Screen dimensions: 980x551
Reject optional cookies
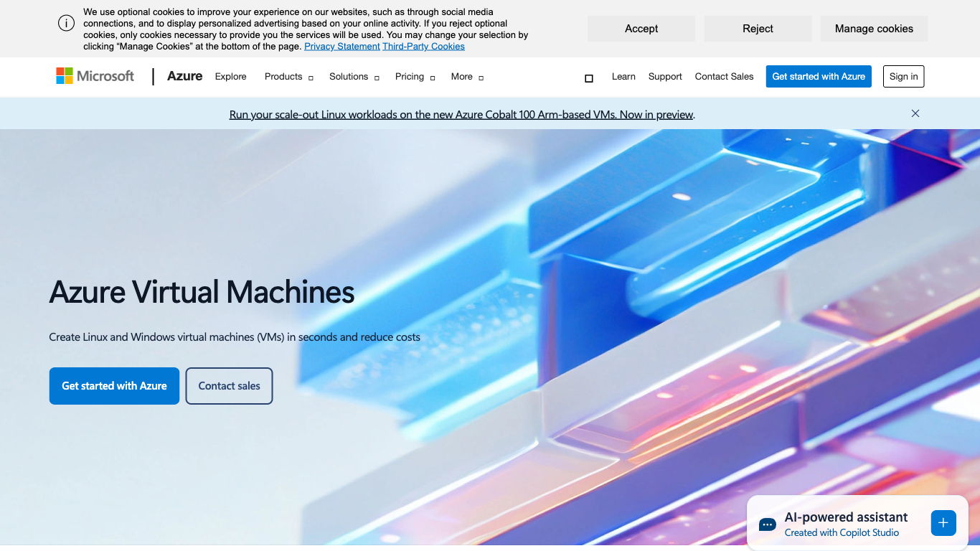pyautogui.click(x=758, y=29)
